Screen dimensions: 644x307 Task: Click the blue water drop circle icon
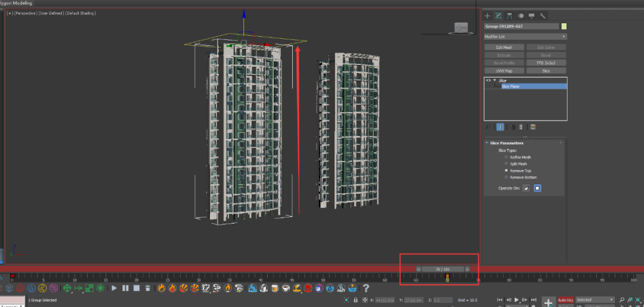coord(31,288)
